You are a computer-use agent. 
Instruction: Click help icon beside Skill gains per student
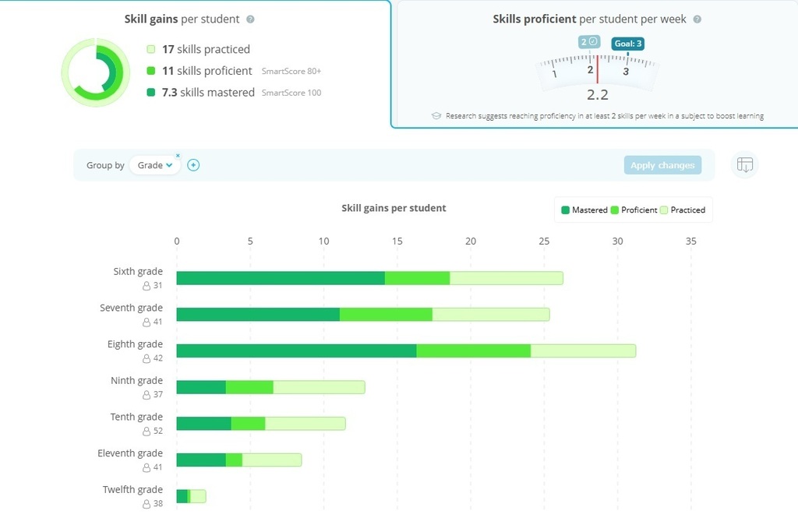coord(250,19)
